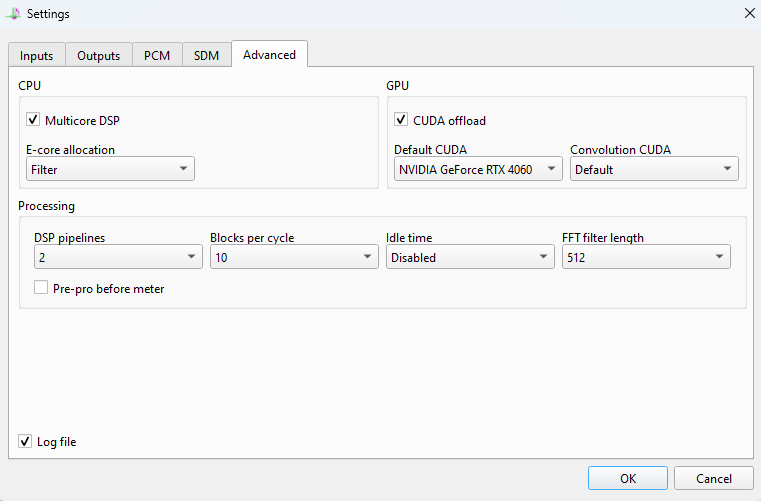761x501 pixels.
Task: Open the Convolution CUDA dropdown
Action: point(654,169)
